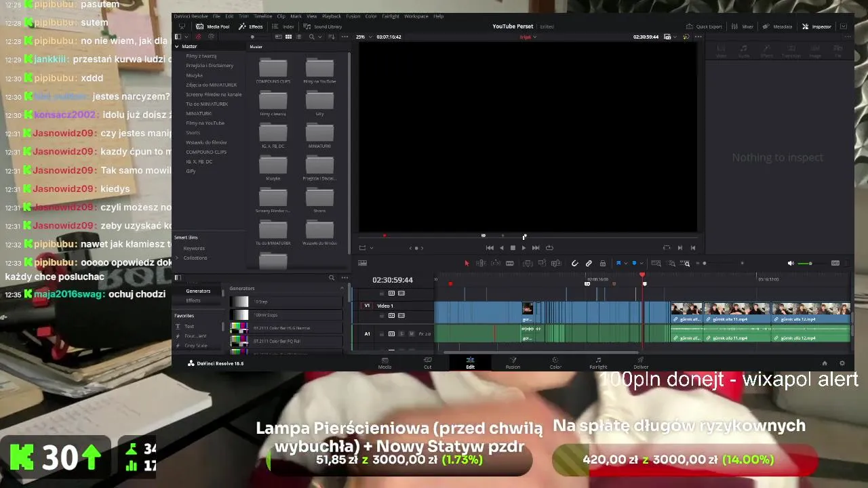This screenshot has height=488, width=868.
Task: Add a flag with the flag icon
Action: tap(618, 263)
